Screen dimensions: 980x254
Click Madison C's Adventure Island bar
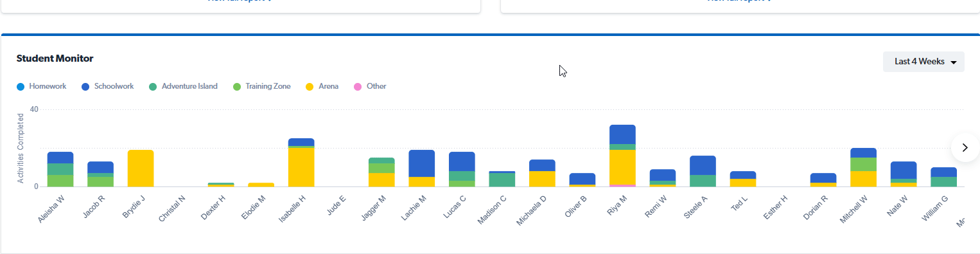click(502, 180)
